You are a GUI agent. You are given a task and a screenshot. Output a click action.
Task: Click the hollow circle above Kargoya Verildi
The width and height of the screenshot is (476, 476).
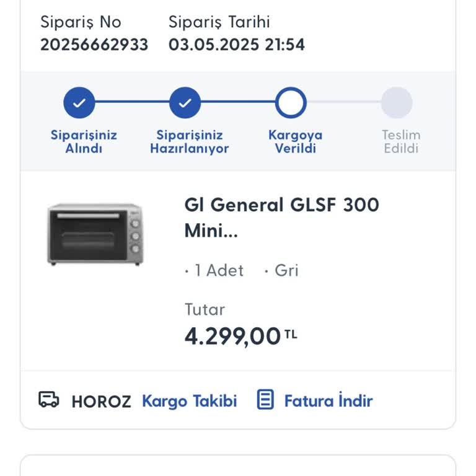click(x=291, y=103)
